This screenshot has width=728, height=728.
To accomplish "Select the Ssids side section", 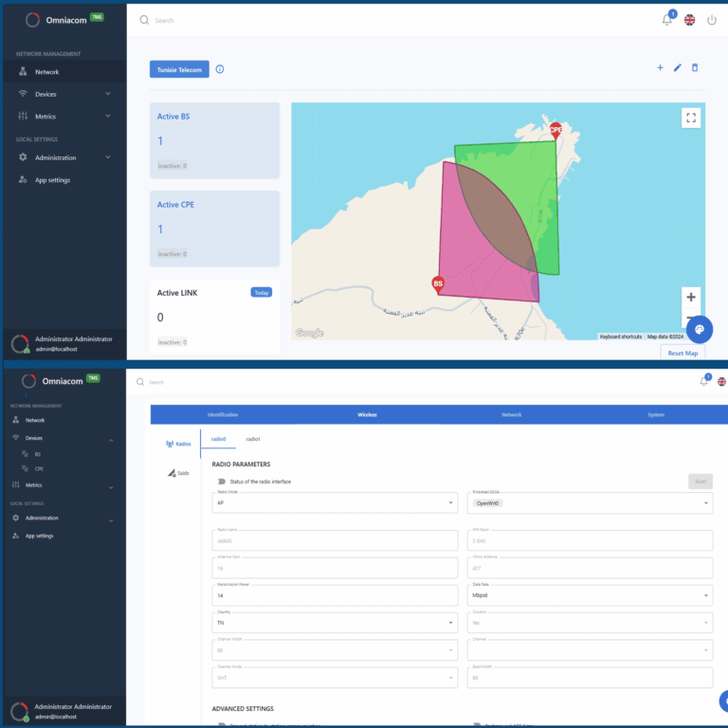I will 179,473.
